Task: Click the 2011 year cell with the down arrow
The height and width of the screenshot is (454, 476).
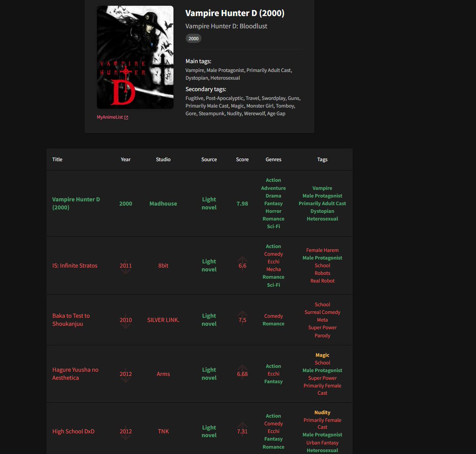Action: pyautogui.click(x=126, y=266)
